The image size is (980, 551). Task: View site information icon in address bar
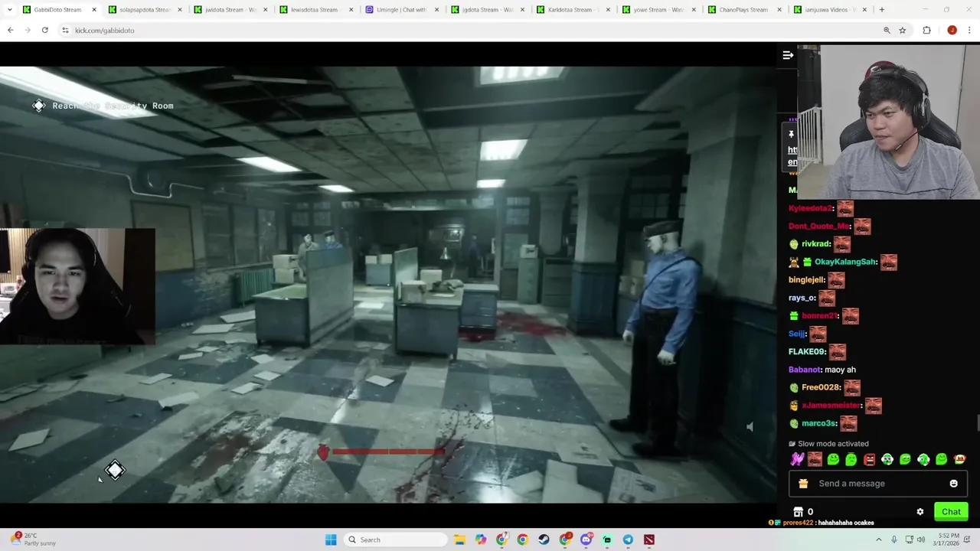click(x=66, y=30)
